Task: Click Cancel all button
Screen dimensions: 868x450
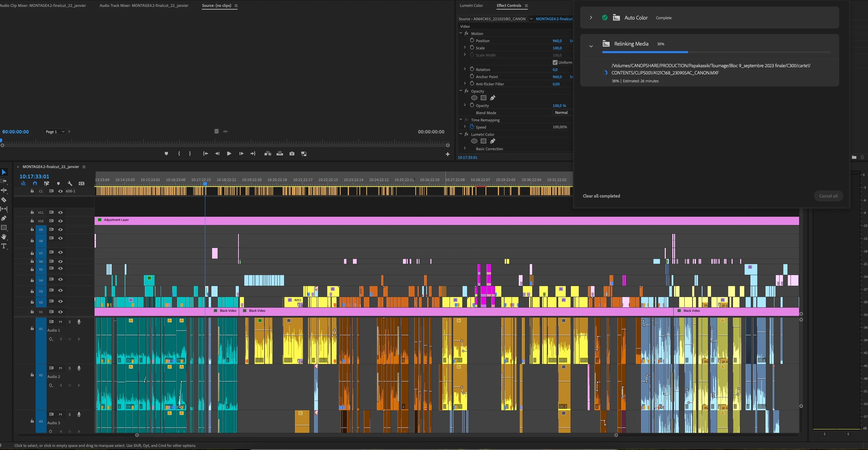Action: (x=828, y=196)
